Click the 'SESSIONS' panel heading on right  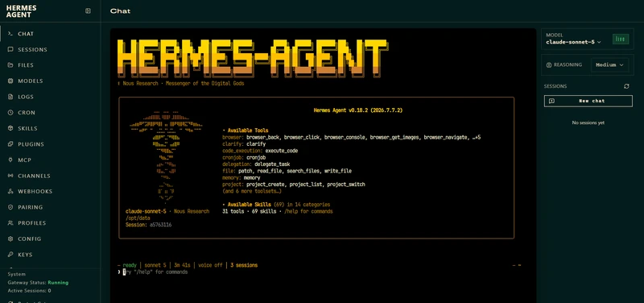coord(555,86)
